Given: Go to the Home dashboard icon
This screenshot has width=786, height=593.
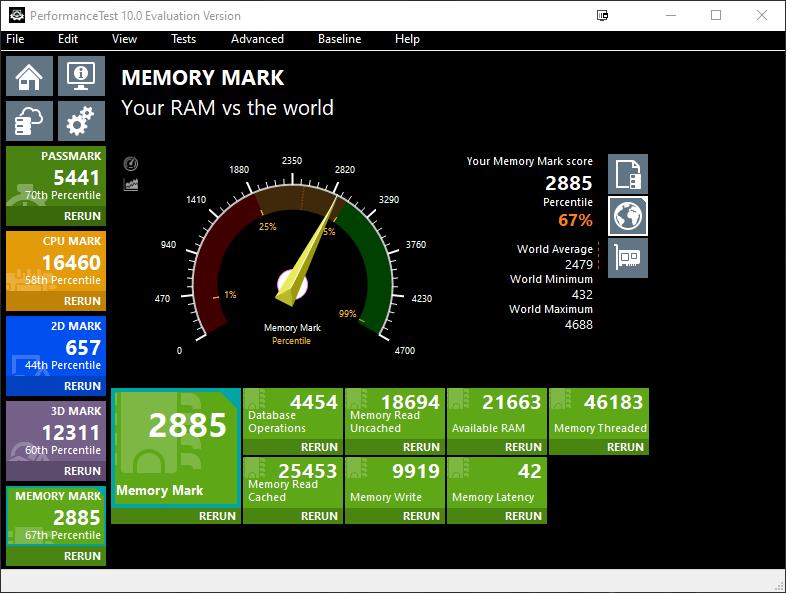Looking at the screenshot, I should click(30, 76).
